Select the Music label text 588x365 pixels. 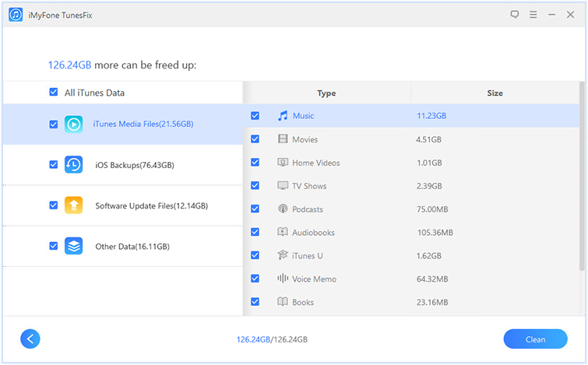tap(304, 116)
